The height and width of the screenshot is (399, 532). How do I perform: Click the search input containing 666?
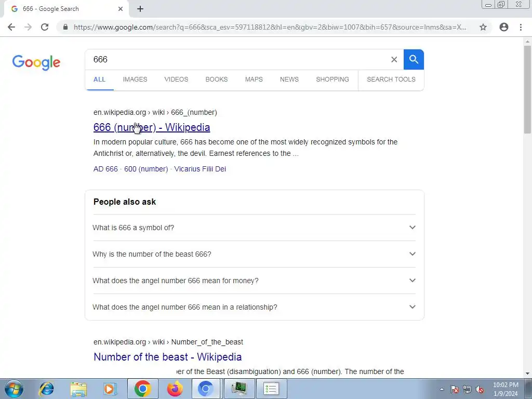pos(237,59)
